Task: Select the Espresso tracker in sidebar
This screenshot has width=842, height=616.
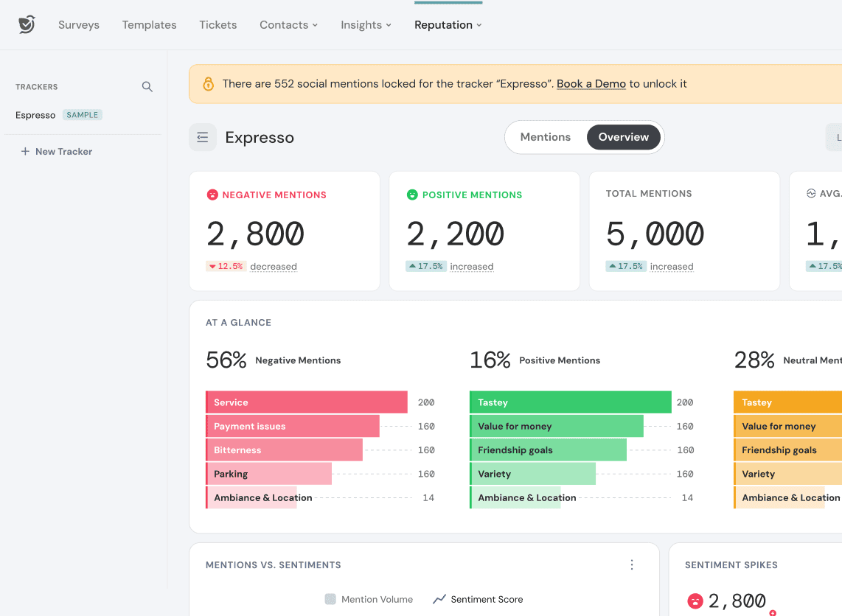Action: (35, 115)
